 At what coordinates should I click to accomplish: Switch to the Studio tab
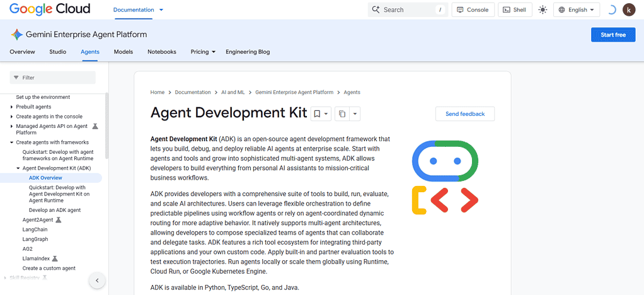58,52
